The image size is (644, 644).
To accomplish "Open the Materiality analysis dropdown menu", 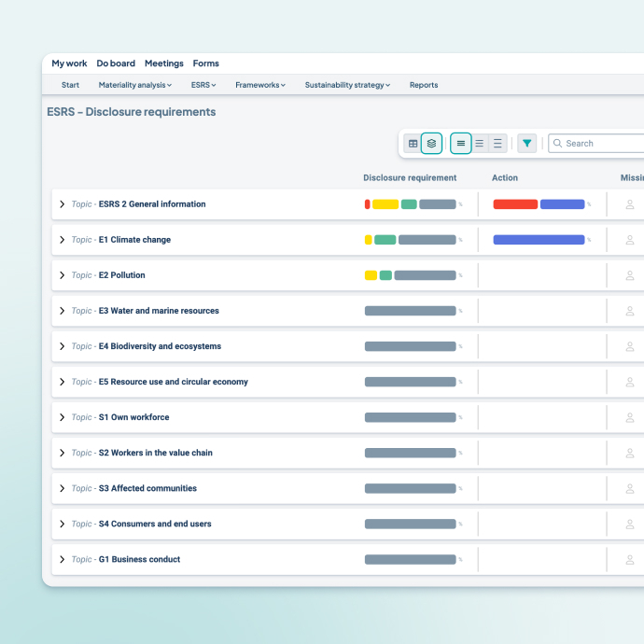I will (x=134, y=85).
